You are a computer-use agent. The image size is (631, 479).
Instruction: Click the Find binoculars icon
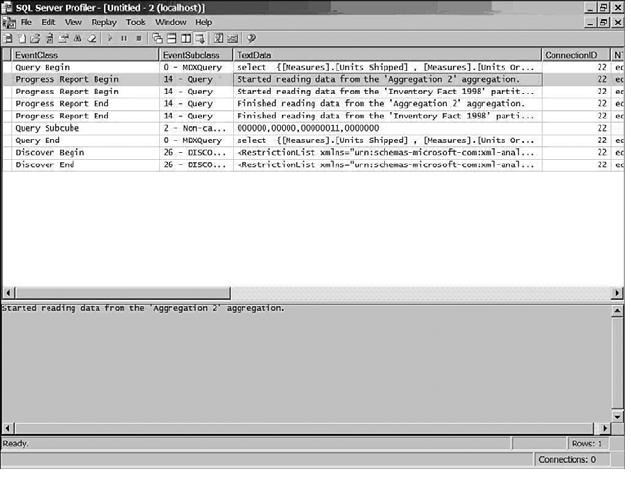click(78, 39)
